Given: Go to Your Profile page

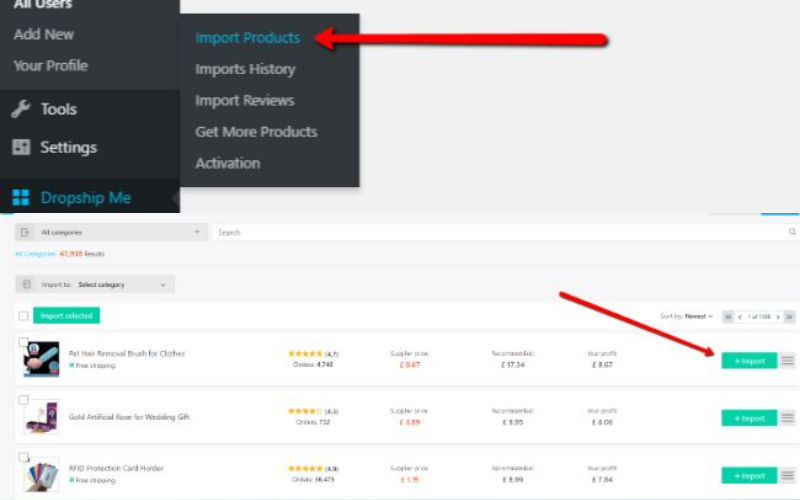Looking at the screenshot, I should pyautogui.click(x=51, y=66).
